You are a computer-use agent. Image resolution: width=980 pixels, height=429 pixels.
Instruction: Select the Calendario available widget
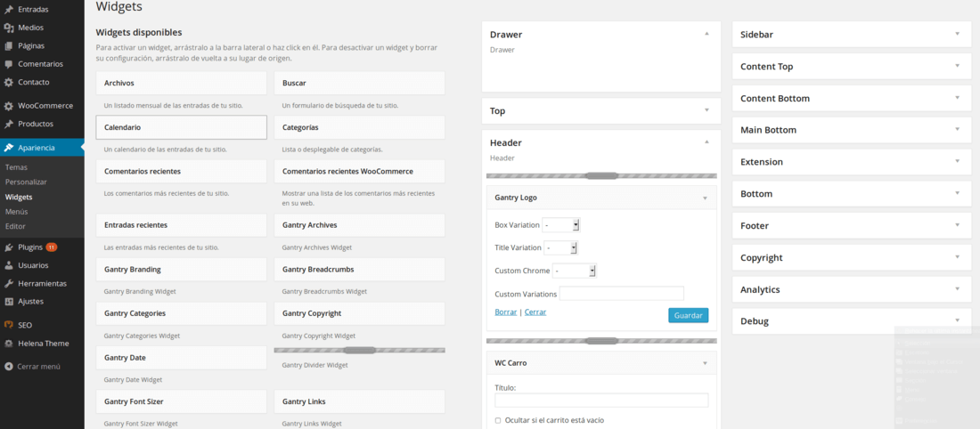182,126
